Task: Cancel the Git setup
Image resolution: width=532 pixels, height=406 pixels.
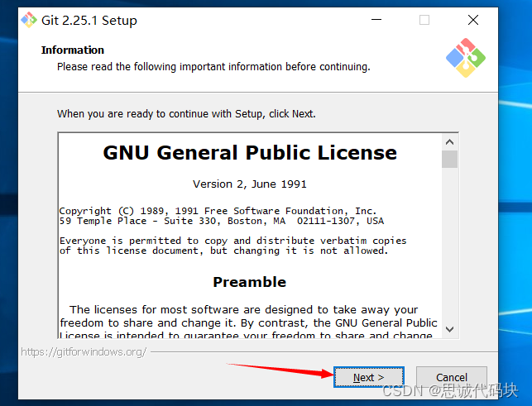Action: click(452, 377)
